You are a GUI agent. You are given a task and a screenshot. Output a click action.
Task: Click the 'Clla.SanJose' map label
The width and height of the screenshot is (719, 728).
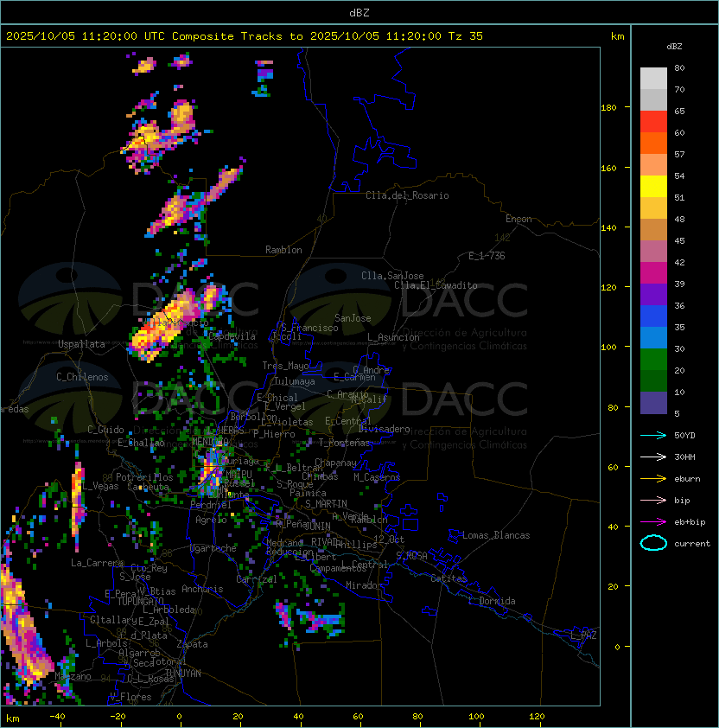point(392,276)
